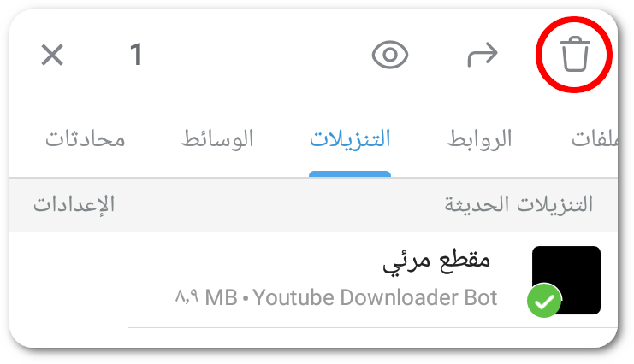
Task: Delete the selected download with trash icon
Action: click(x=575, y=54)
